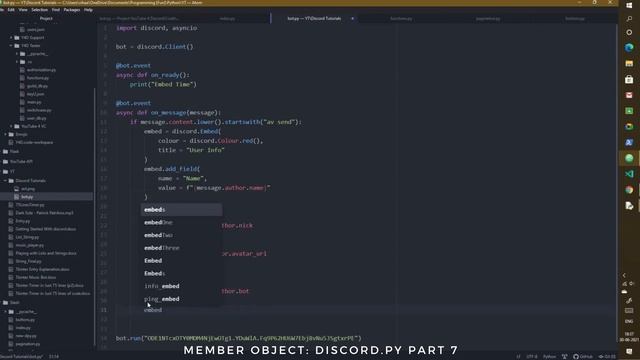Open pagination.py in the tree view
The image size is (640, 360).
pos(28,344)
